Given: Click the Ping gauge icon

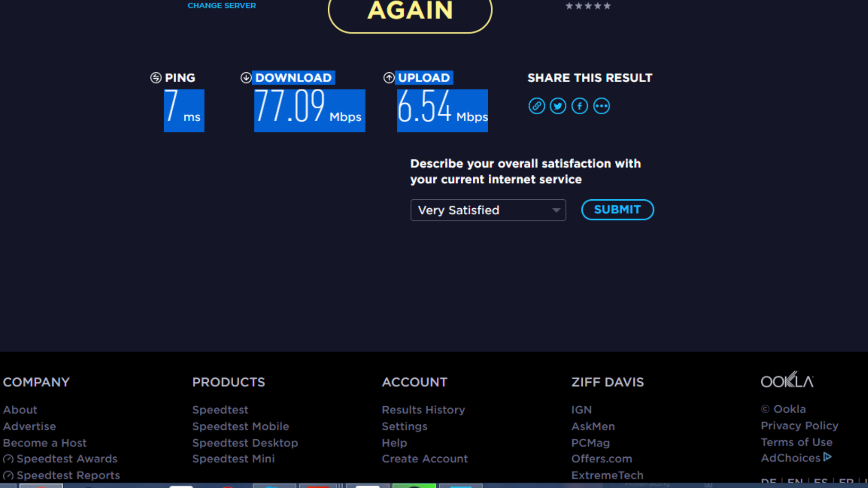Looking at the screenshot, I should coord(156,78).
